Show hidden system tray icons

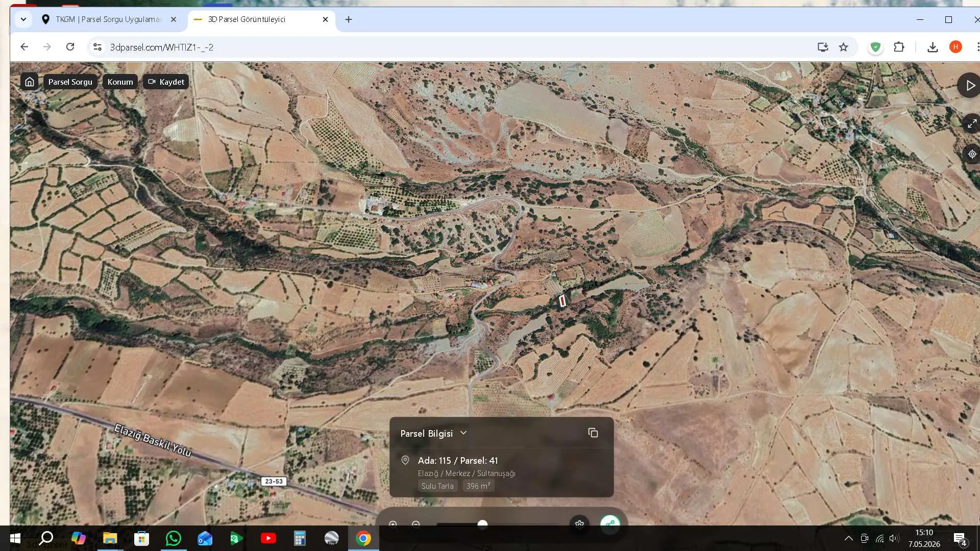848,538
